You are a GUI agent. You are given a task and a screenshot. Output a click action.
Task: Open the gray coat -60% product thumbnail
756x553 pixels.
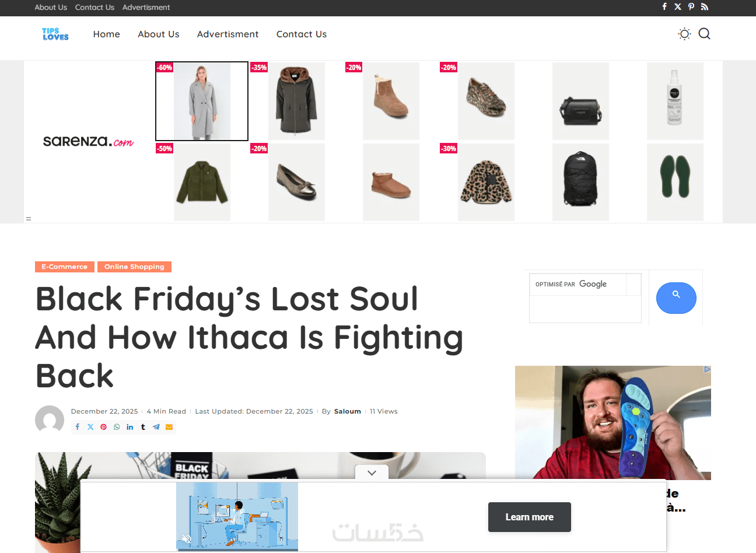(202, 101)
